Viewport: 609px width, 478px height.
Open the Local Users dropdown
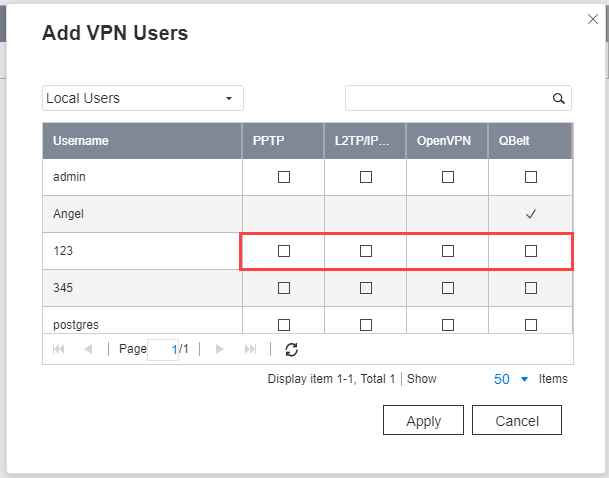click(x=143, y=98)
